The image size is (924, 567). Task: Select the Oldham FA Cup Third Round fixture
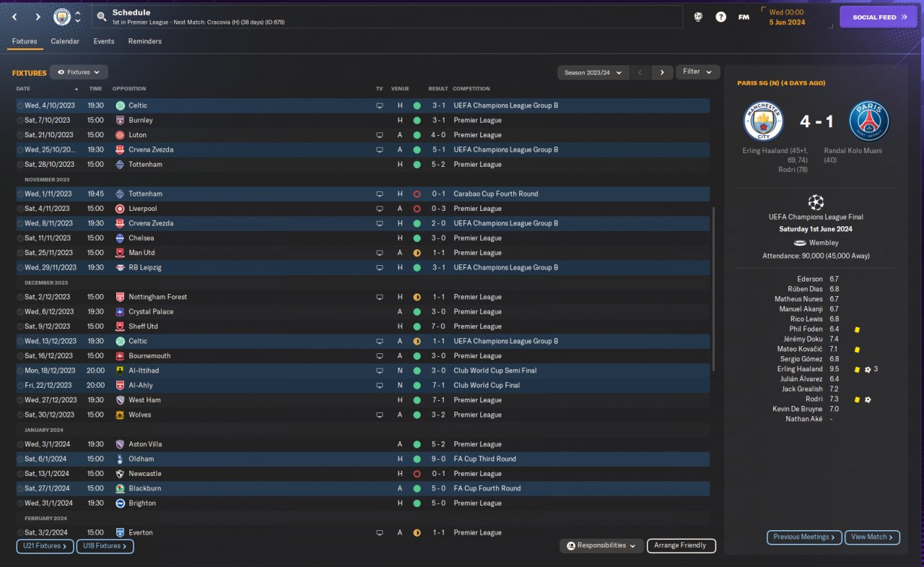point(363,459)
